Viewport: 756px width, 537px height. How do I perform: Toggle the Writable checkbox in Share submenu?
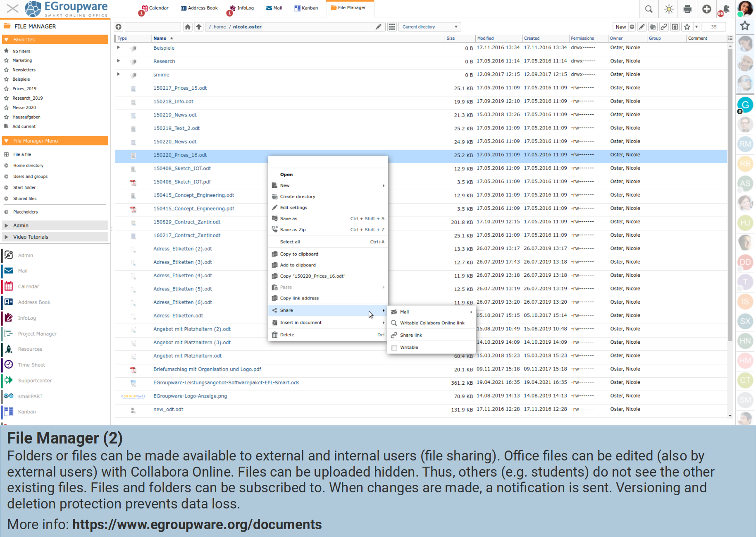(394, 348)
